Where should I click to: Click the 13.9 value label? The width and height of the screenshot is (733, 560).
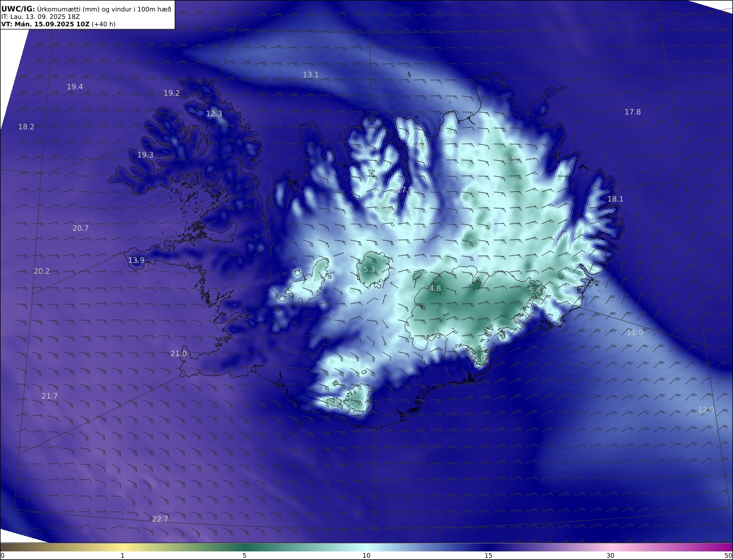tap(136, 261)
